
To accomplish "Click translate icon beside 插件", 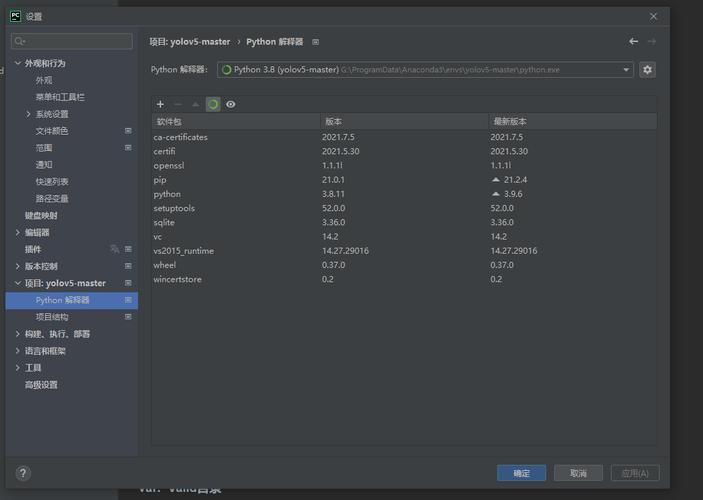I will 115,249.
